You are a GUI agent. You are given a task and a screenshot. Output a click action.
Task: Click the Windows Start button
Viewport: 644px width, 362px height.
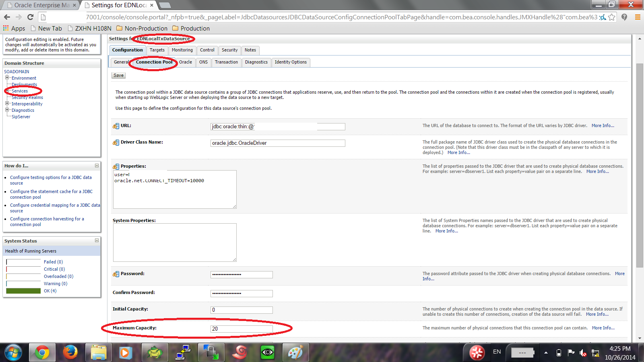pyautogui.click(x=13, y=353)
